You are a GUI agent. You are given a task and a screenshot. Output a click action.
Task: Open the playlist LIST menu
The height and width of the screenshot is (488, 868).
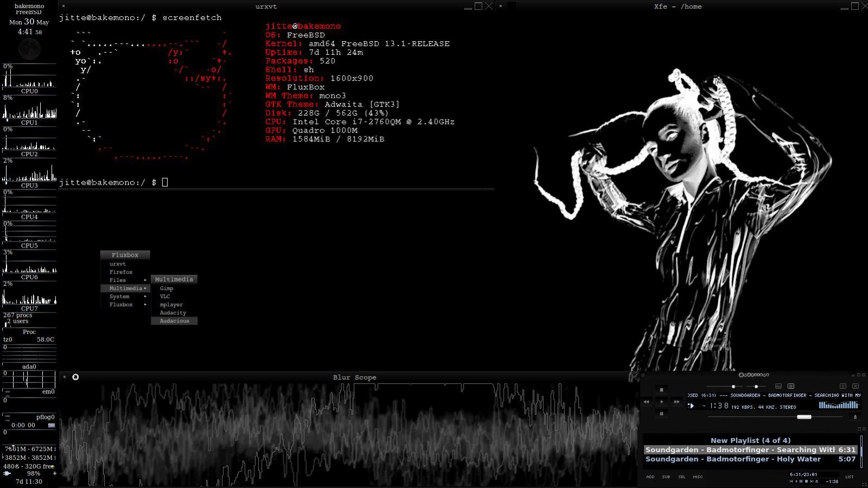tap(850, 477)
